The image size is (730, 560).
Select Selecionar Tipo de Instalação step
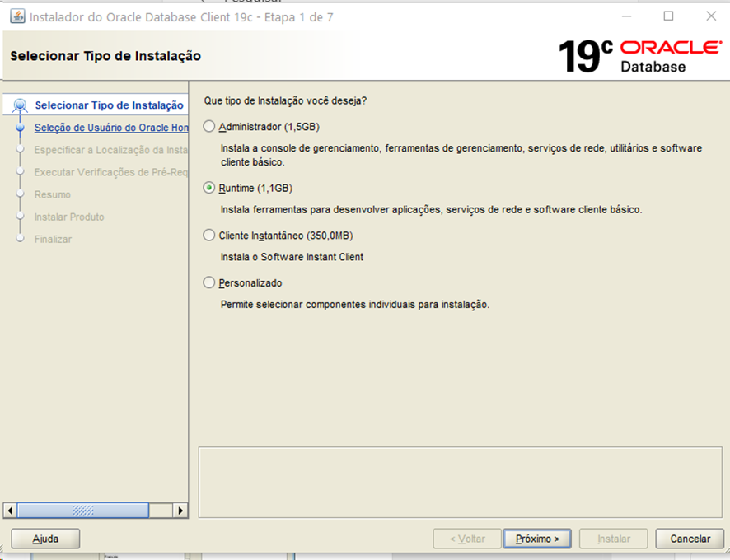click(x=109, y=105)
